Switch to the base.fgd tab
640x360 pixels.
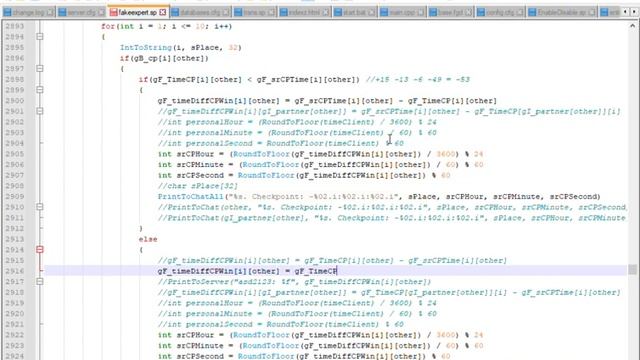click(451, 12)
